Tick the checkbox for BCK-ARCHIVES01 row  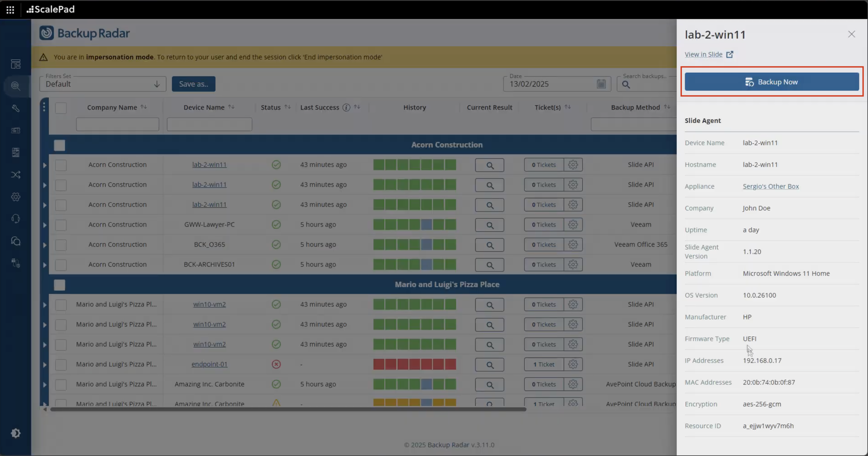click(61, 265)
